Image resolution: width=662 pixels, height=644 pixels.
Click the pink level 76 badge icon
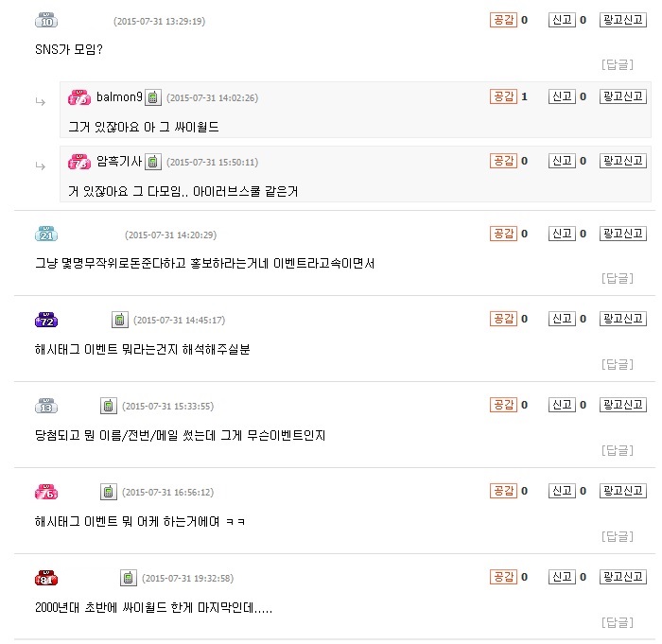[46, 492]
